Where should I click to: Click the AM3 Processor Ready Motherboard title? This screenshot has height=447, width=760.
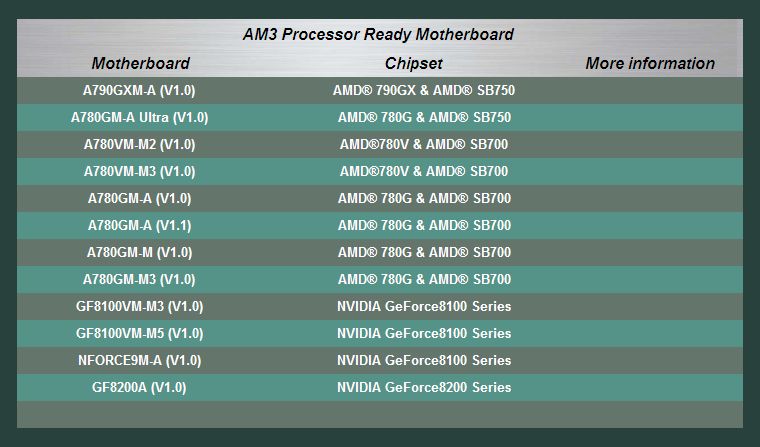[378, 34]
